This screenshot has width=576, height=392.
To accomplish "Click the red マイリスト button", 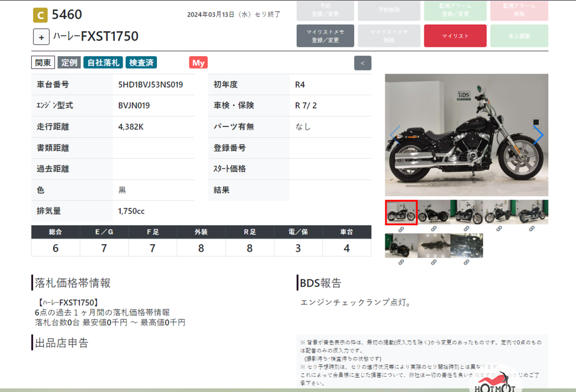I will (x=455, y=36).
